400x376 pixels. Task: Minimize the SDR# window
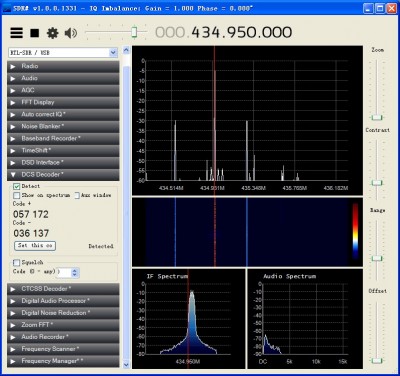(x=368, y=8)
